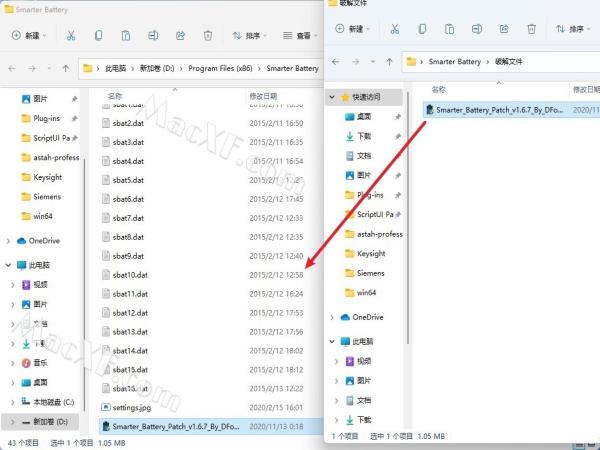Screen dimensions: 600x450
Task: Go forward in 破解文件 window navigation
Action: pyautogui.click(x=355, y=62)
